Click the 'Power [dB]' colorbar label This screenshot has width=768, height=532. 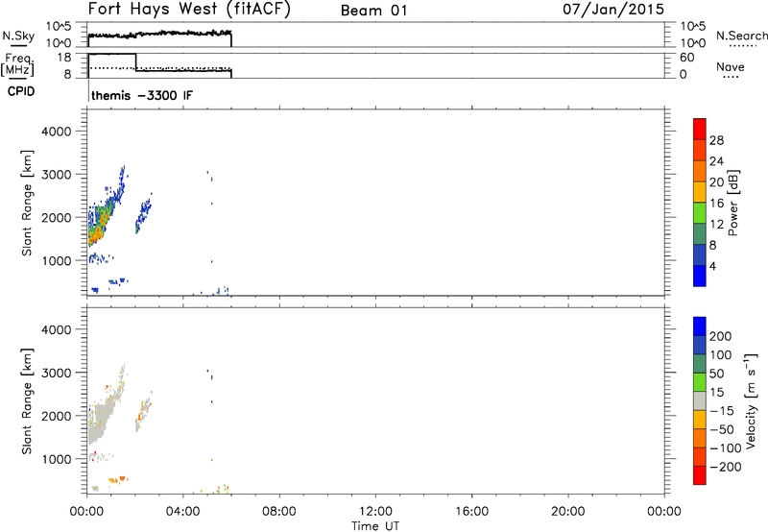coord(733,203)
